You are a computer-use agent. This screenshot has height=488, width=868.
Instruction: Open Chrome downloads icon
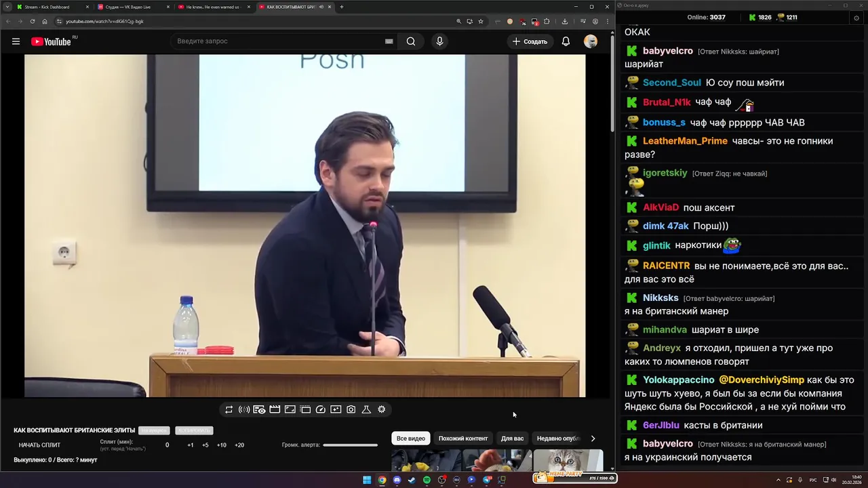point(564,21)
